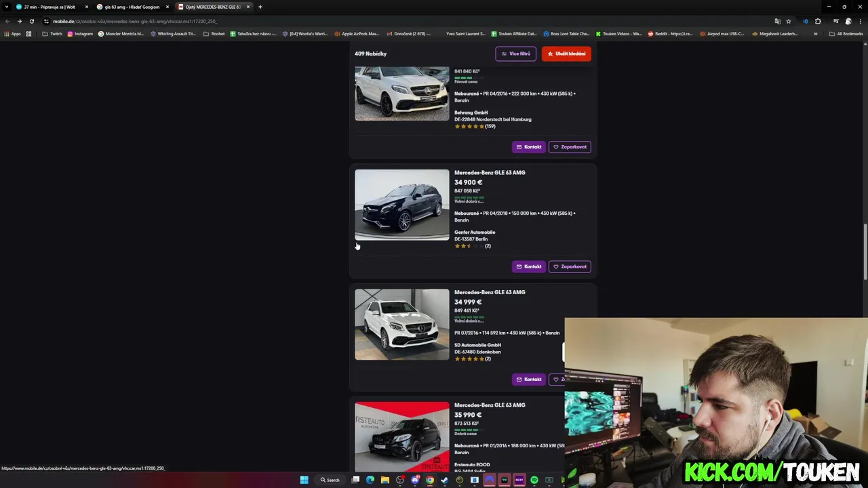Open the Megabonk Leaderboard bookmark

pyautogui.click(x=774, y=34)
